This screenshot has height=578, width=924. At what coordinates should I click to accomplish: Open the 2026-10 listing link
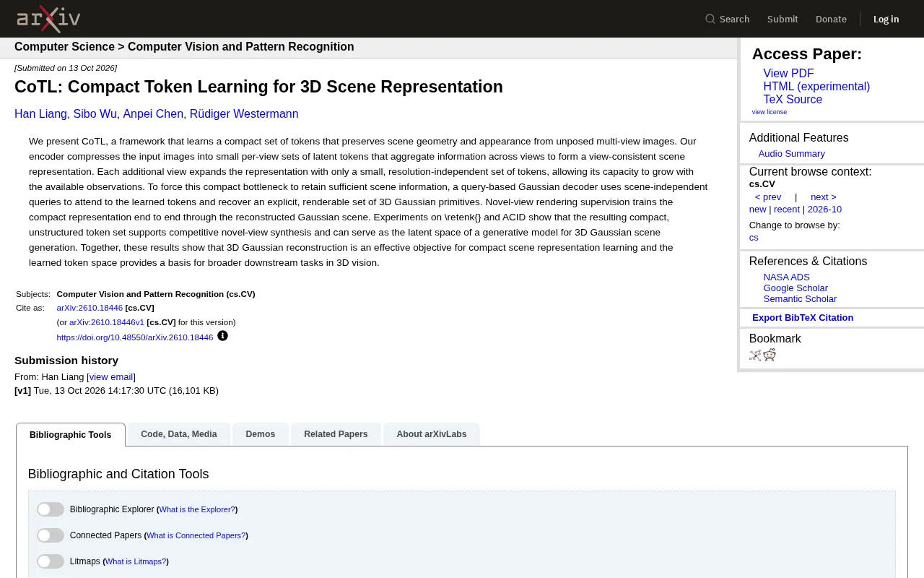pos(824,210)
